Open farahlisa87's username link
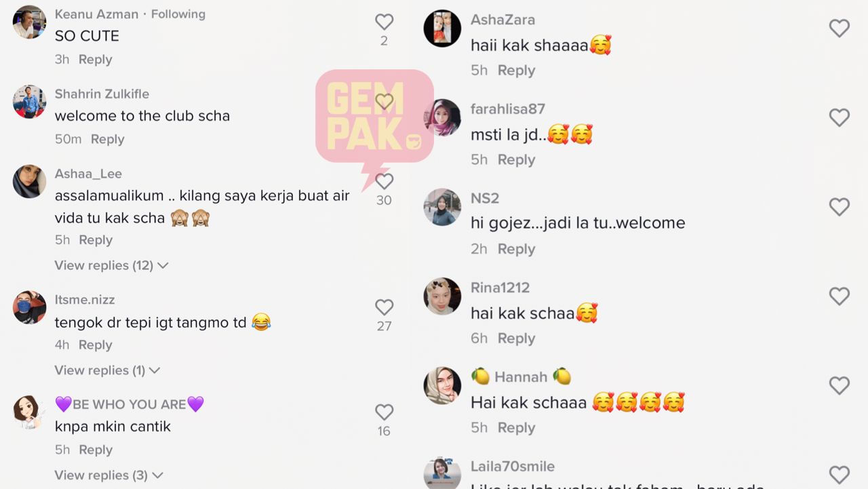 508,109
